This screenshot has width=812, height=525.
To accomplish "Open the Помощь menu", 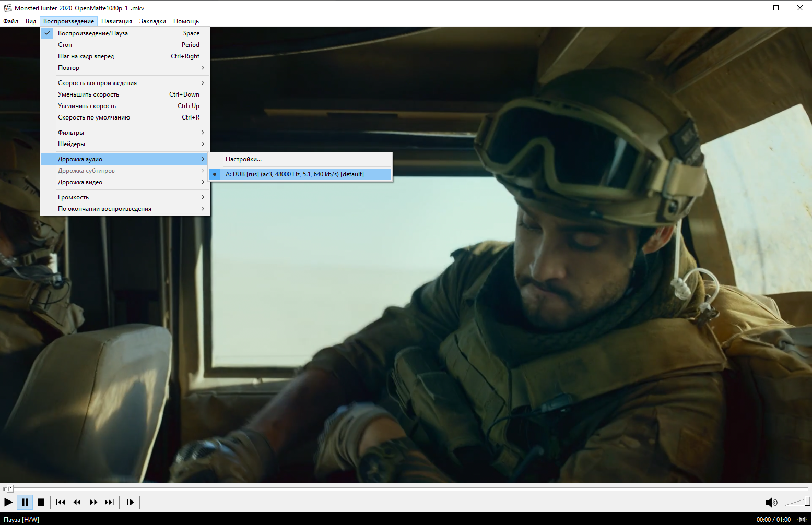I will [x=186, y=21].
